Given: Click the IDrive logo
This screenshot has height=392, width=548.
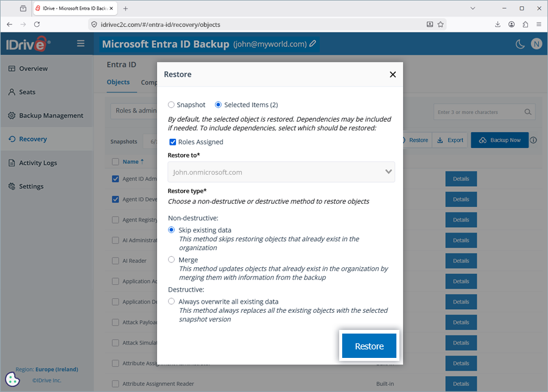Looking at the screenshot, I should point(28,44).
